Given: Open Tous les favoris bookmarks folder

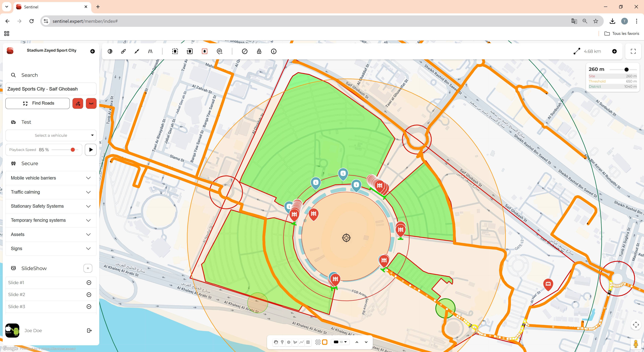Looking at the screenshot, I should click(622, 34).
